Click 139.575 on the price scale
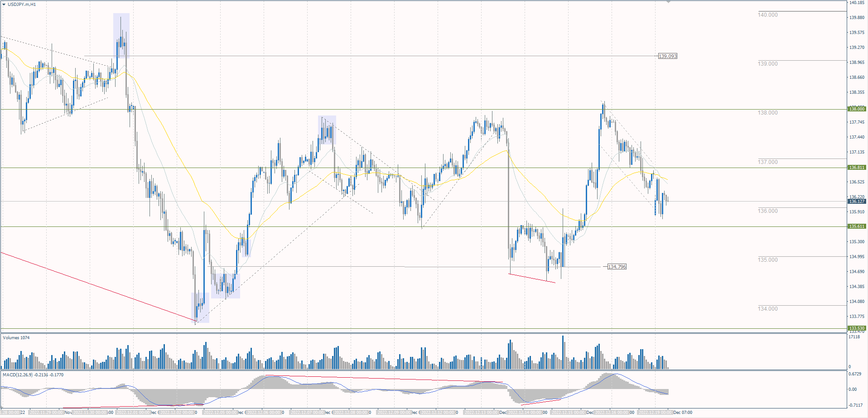This screenshot has height=418, width=868. coord(857,33)
